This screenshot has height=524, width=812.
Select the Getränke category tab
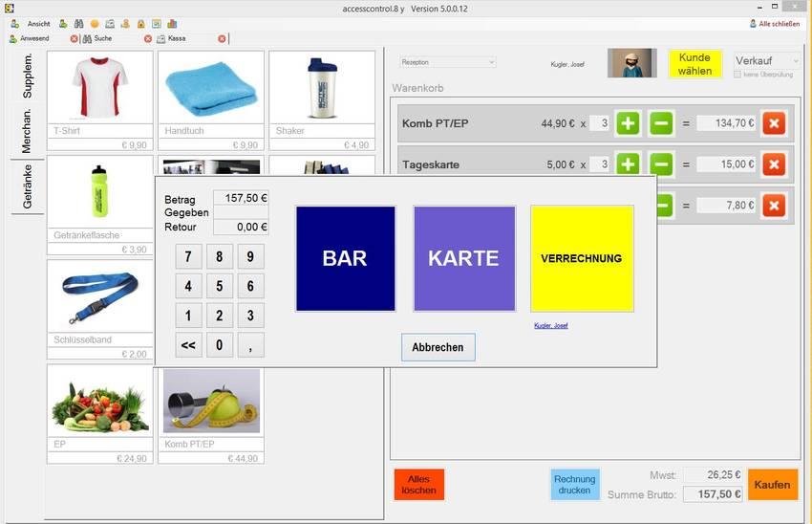pos(27,186)
